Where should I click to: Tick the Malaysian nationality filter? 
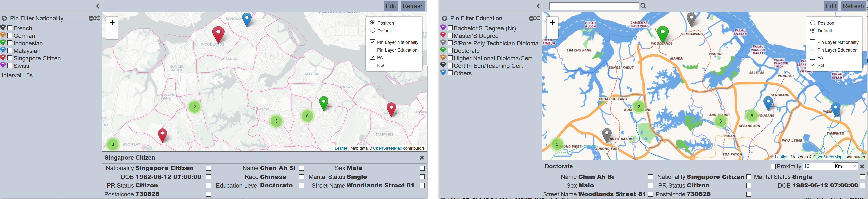[x=10, y=51]
